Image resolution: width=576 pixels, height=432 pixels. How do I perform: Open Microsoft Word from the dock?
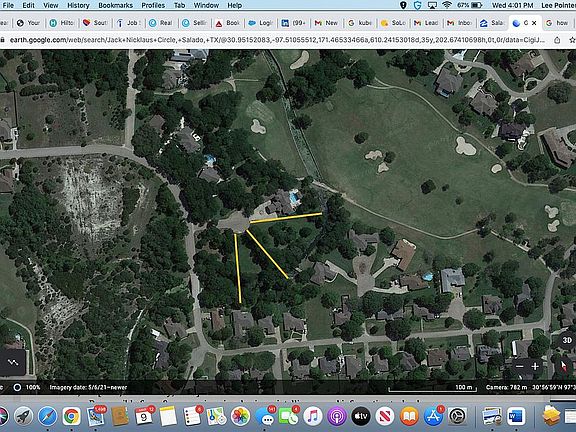pyautogui.click(x=516, y=416)
